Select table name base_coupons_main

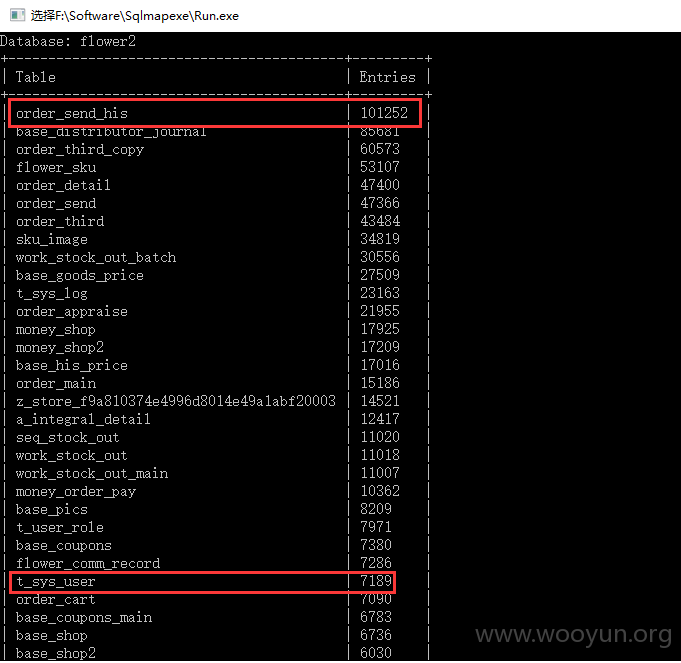tap(84, 618)
